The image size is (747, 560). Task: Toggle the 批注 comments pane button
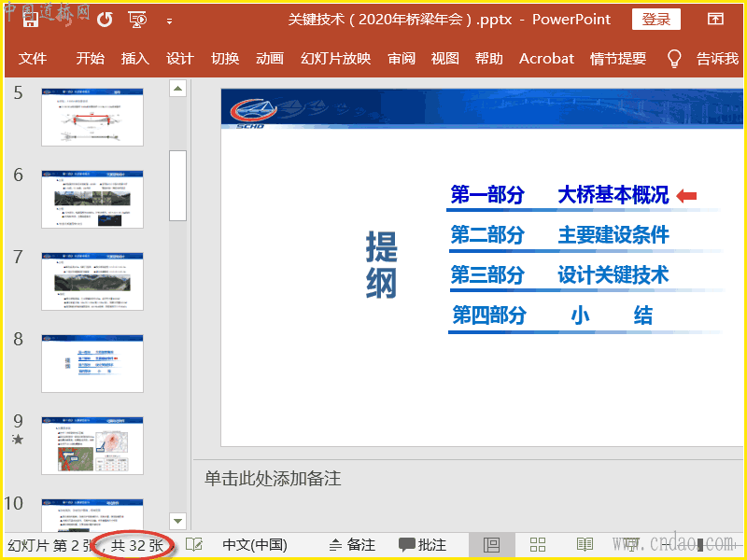click(423, 545)
